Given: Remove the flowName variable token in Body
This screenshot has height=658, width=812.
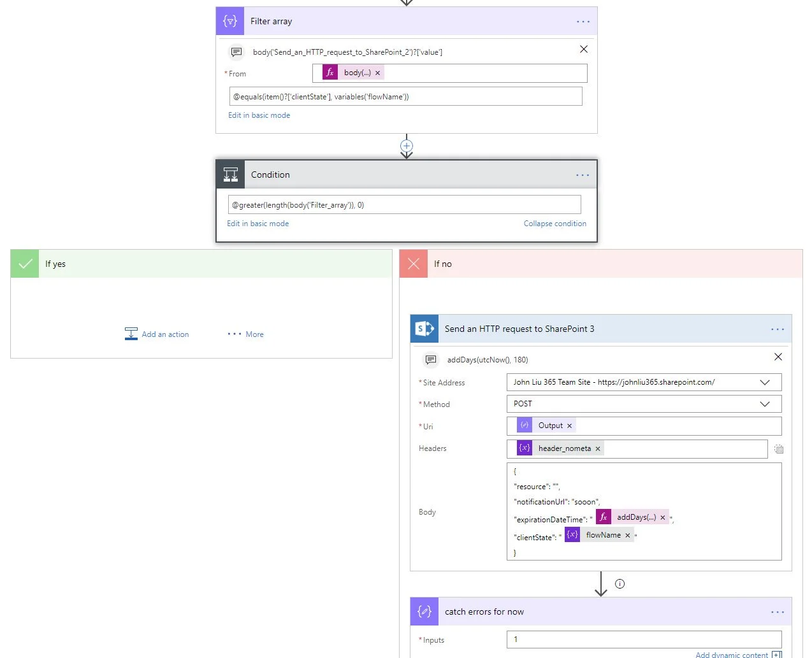Looking at the screenshot, I should (628, 536).
